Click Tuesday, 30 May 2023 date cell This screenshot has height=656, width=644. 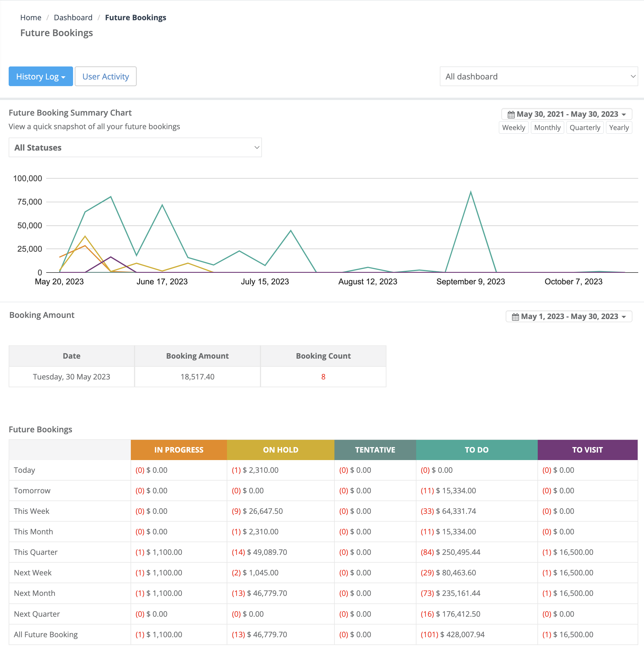coord(72,377)
